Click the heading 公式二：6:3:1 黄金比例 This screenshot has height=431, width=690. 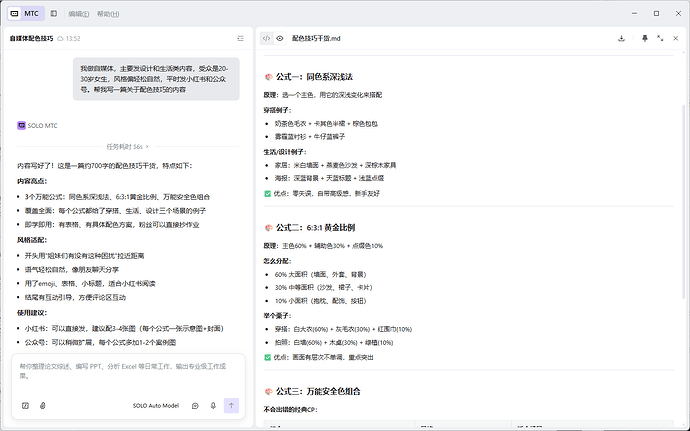click(315, 228)
